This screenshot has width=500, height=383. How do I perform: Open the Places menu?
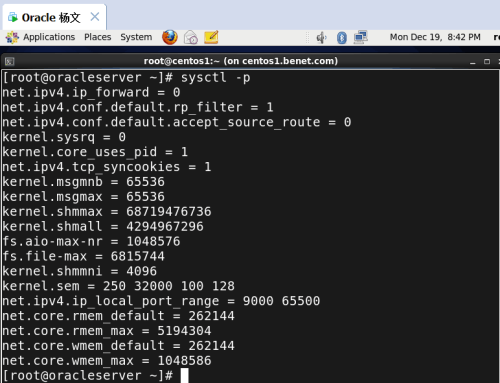(97, 37)
